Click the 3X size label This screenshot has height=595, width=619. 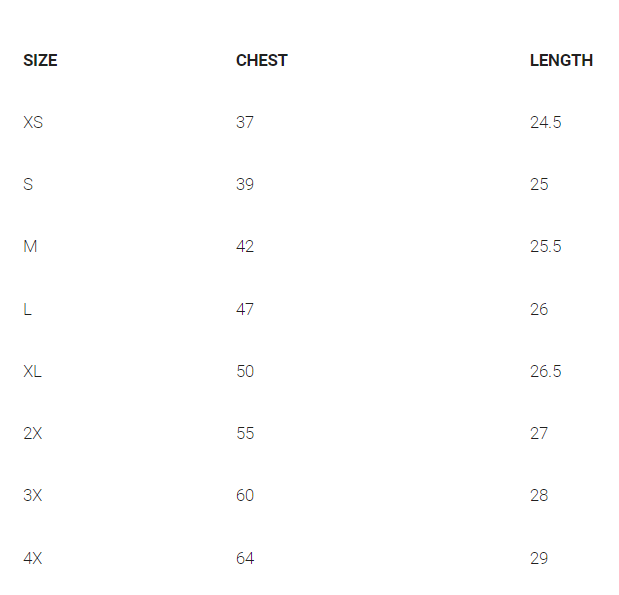[x=33, y=495]
